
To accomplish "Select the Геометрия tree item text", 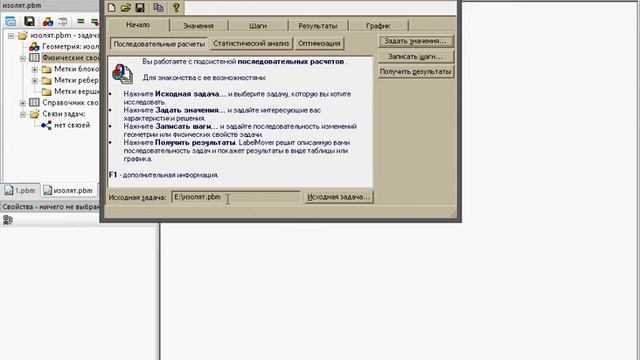I will pos(71,47).
